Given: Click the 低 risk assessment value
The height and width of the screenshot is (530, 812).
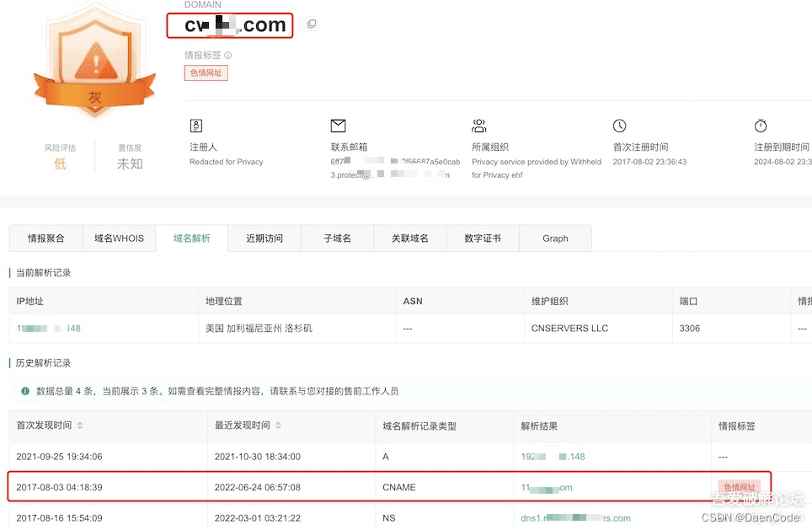Looking at the screenshot, I should coord(60,164).
